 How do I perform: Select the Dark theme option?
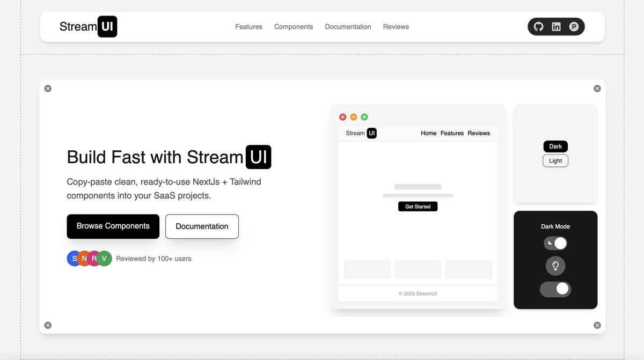point(555,146)
